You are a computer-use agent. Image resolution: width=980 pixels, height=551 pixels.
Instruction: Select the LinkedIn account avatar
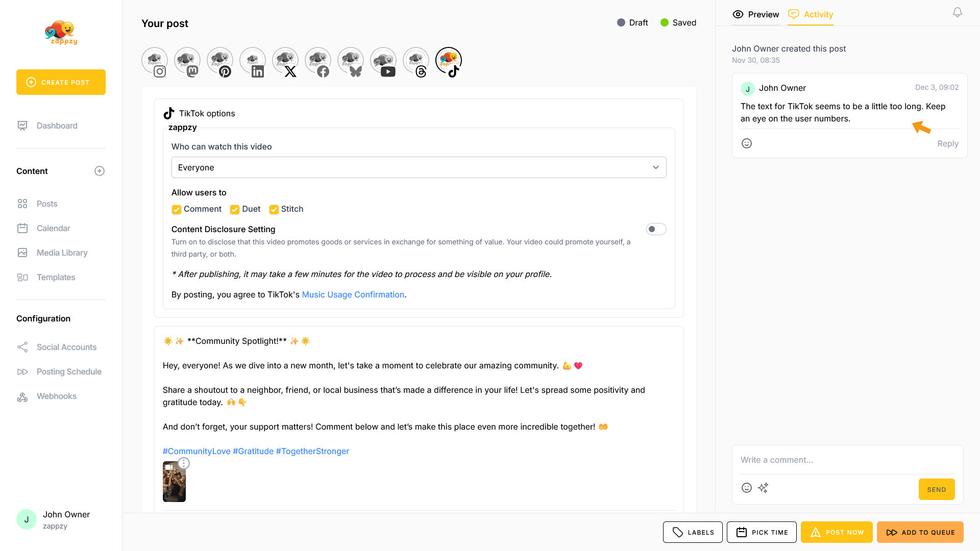coord(252,61)
